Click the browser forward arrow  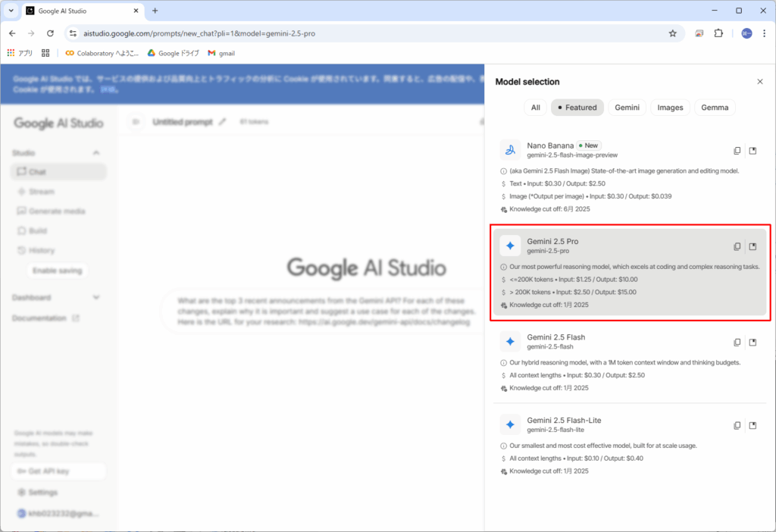click(x=31, y=33)
